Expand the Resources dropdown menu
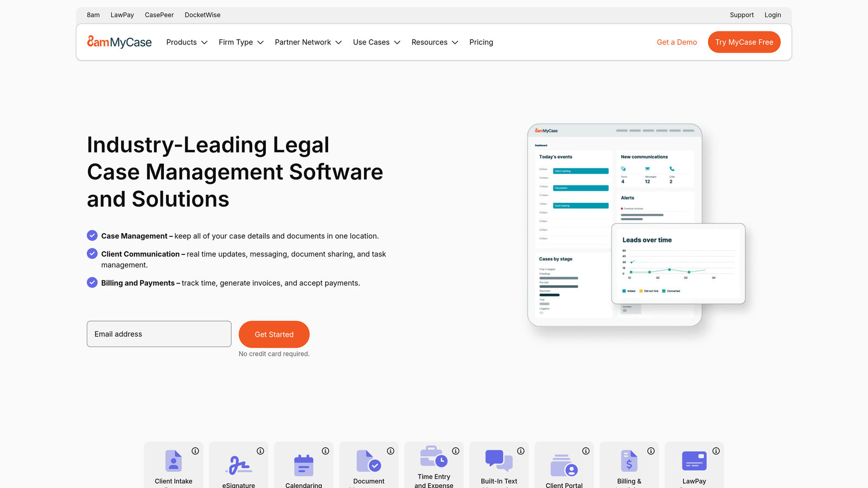Screen dimensions: 868x488 tap(435, 42)
